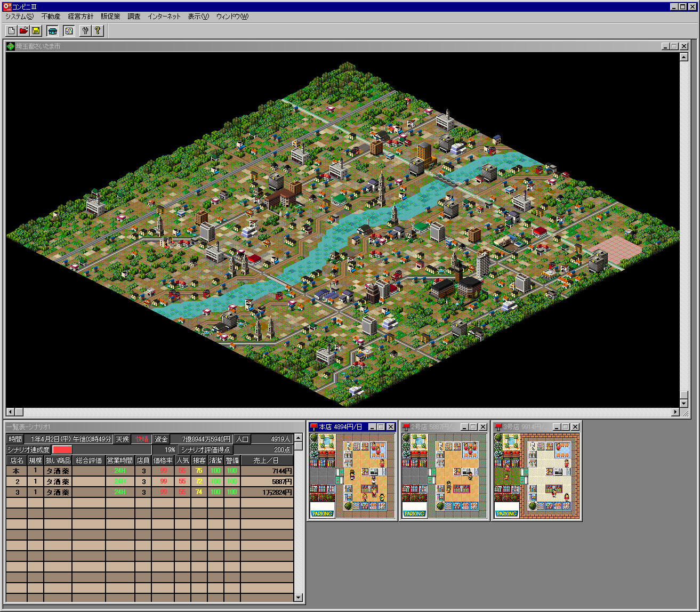Click the yellow question mark help icon
Viewport: 700px width, 612px height.
pos(98,31)
